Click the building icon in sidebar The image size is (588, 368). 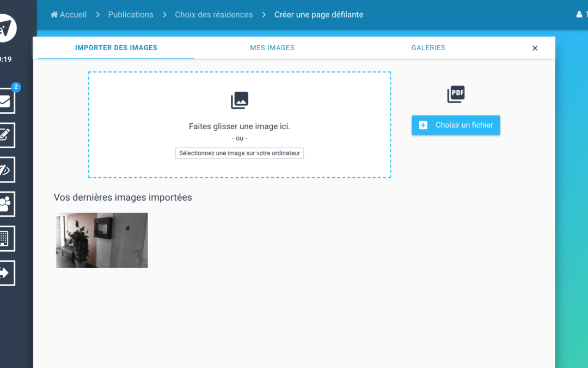click(x=5, y=238)
